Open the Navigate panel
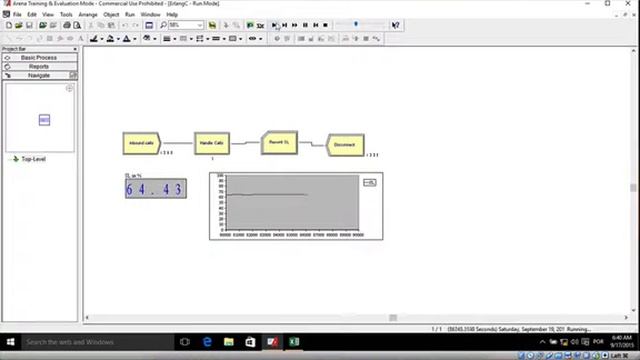This screenshot has height=360, width=640. coord(40,76)
